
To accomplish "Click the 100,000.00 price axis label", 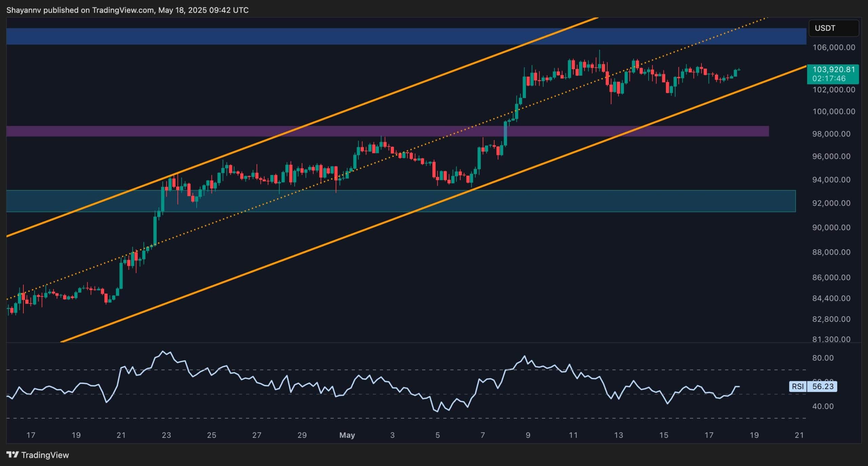I will (833, 112).
